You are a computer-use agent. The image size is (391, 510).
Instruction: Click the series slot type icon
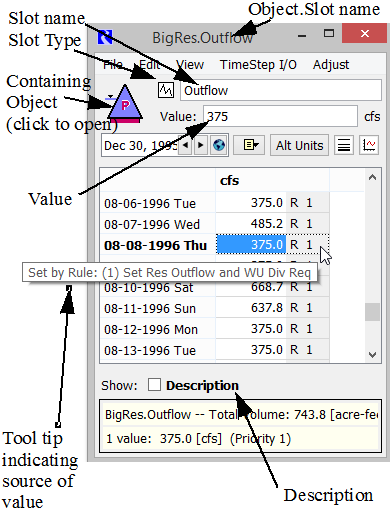[x=166, y=90]
